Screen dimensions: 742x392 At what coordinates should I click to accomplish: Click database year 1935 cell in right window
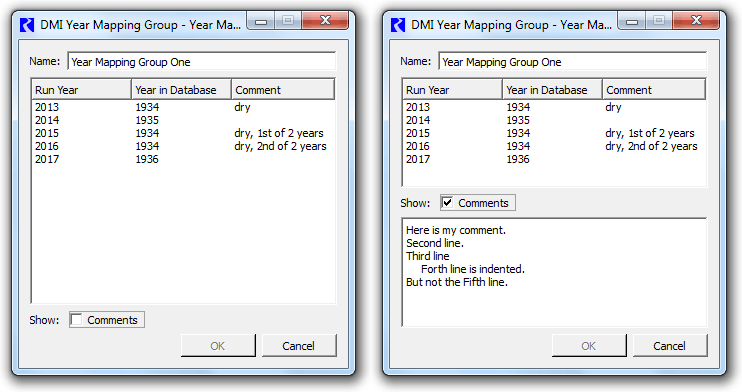pyautogui.click(x=518, y=120)
